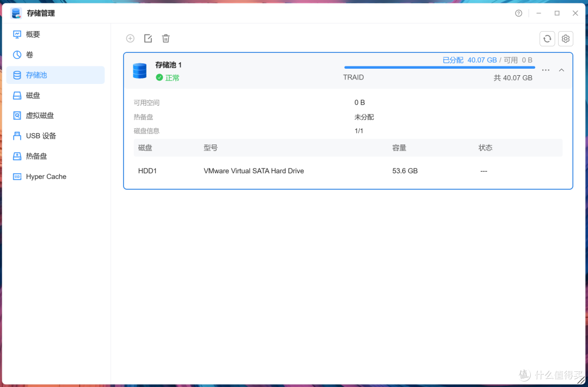
Task: Click the delete trash icon
Action: pos(166,38)
